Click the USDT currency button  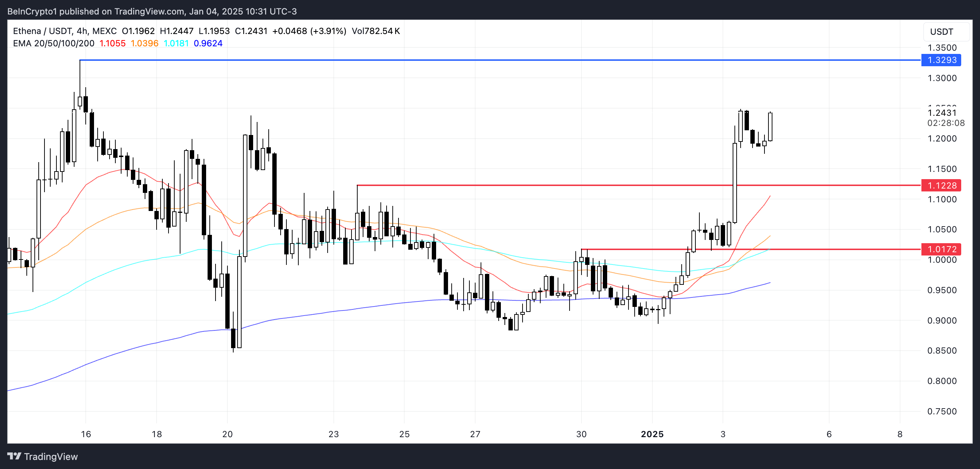click(x=946, y=31)
